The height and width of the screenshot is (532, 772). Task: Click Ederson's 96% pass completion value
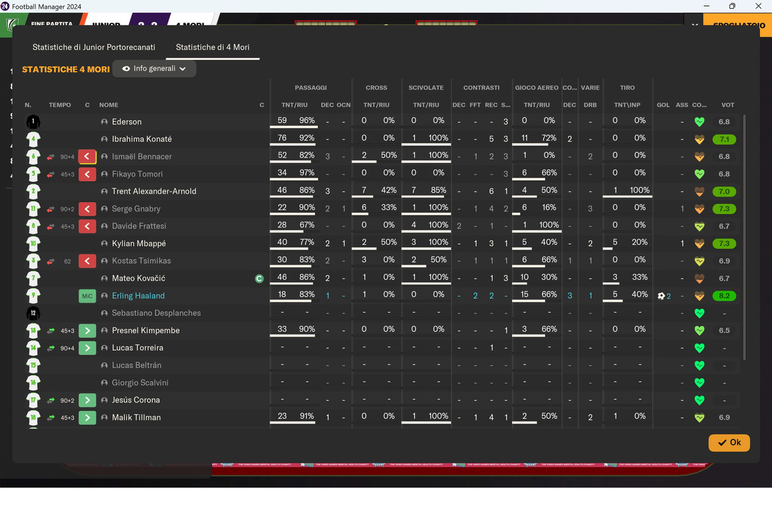307,120
